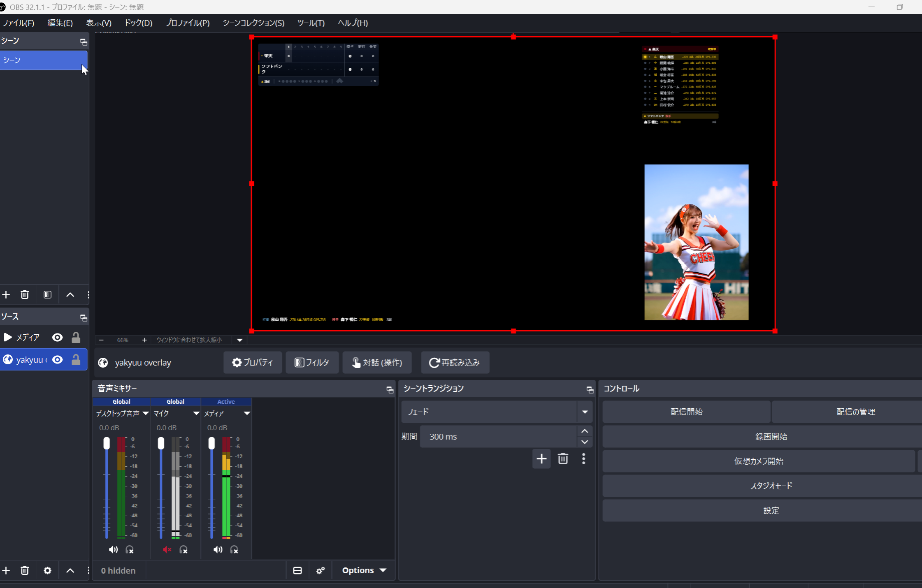Open source properties gear in Sources panel
The image size is (922, 588).
pos(47,571)
